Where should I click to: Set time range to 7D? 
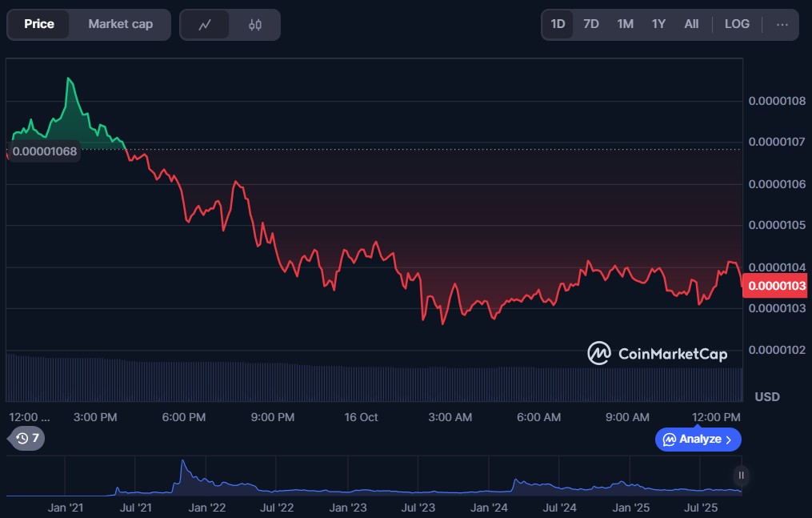pos(591,24)
